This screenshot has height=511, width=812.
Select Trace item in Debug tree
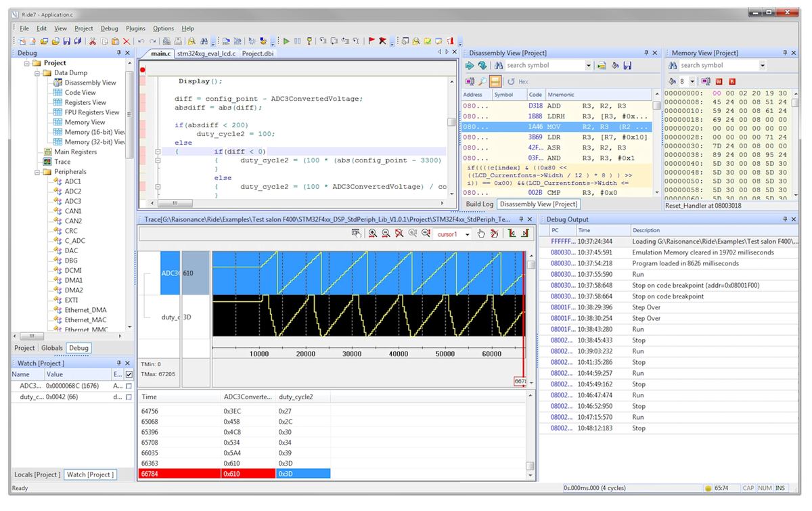[62, 162]
